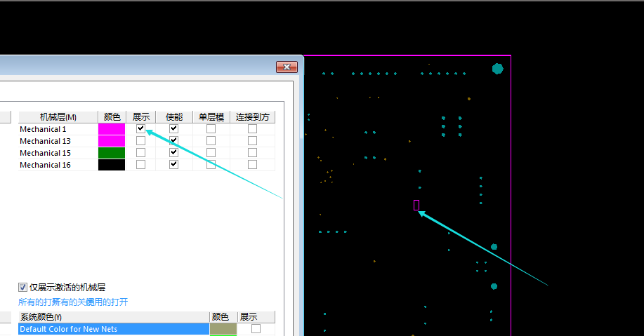Screen dimensions: 644x336
Task: Check 连接到方 for Mechanical 13
Action: point(252,141)
